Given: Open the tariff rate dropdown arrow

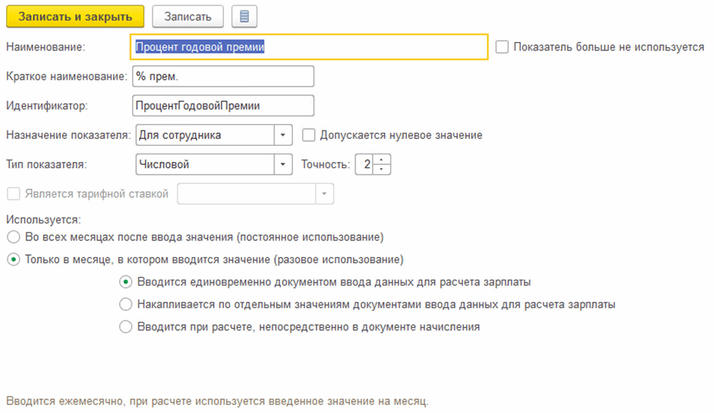Looking at the screenshot, I should pyautogui.click(x=324, y=194).
